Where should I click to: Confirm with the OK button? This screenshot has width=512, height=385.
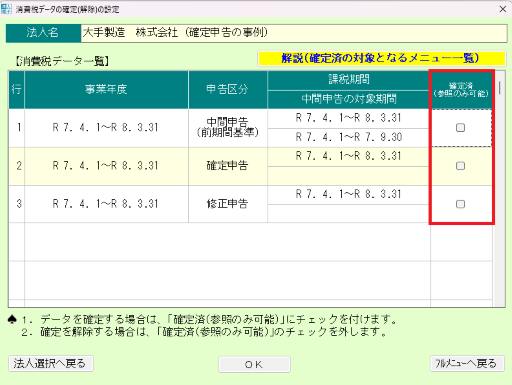click(254, 364)
